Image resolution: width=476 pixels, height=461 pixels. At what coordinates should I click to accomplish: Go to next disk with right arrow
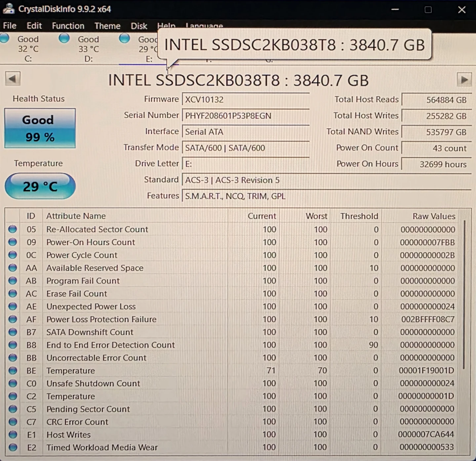[x=464, y=79]
